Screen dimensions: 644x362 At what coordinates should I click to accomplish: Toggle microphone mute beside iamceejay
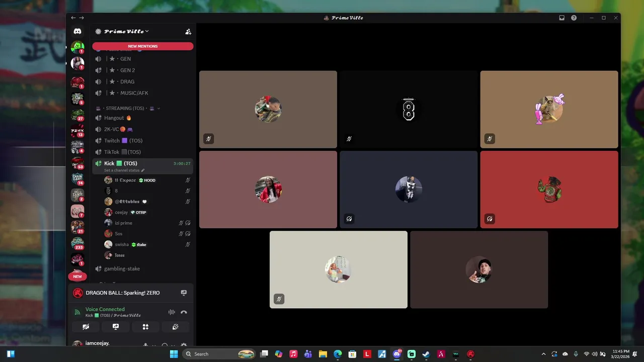click(x=145, y=345)
